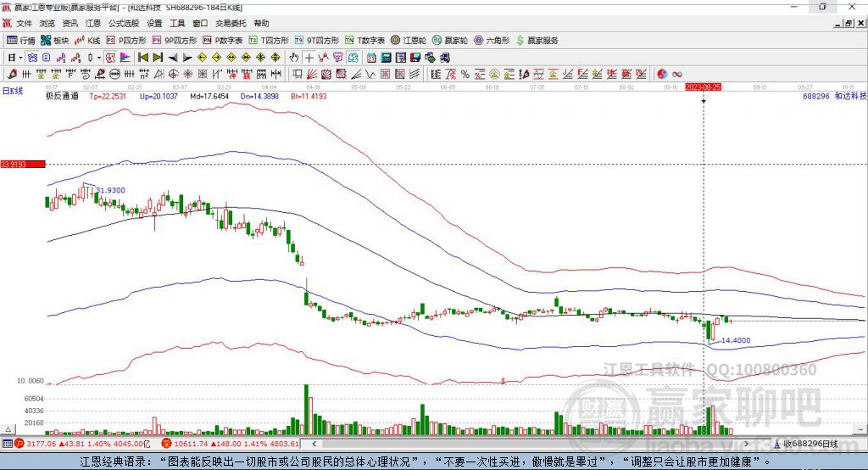Screen dimensions: 868x470
Task: Open the 浏览 menu
Action: click(x=47, y=23)
